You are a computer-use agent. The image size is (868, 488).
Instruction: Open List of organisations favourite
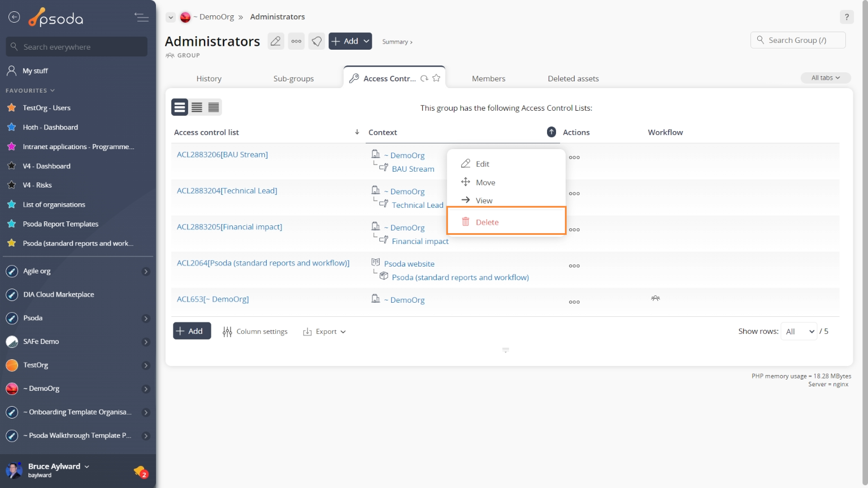tap(54, 204)
